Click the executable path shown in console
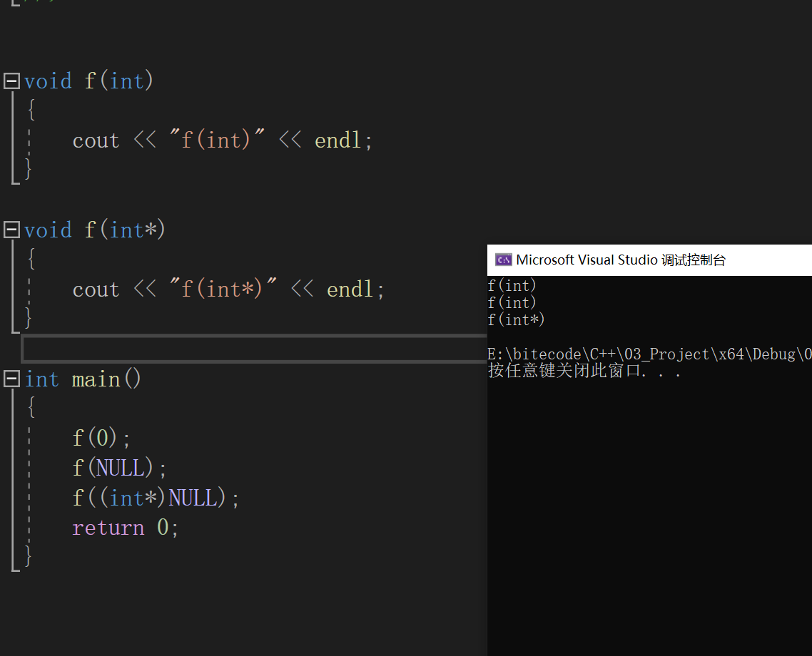This screenshot has width=812, height=656. (x=642, y=354)
